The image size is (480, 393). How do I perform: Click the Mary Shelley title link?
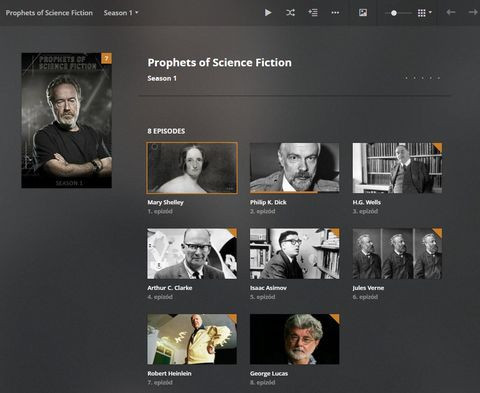coord(165,202)
